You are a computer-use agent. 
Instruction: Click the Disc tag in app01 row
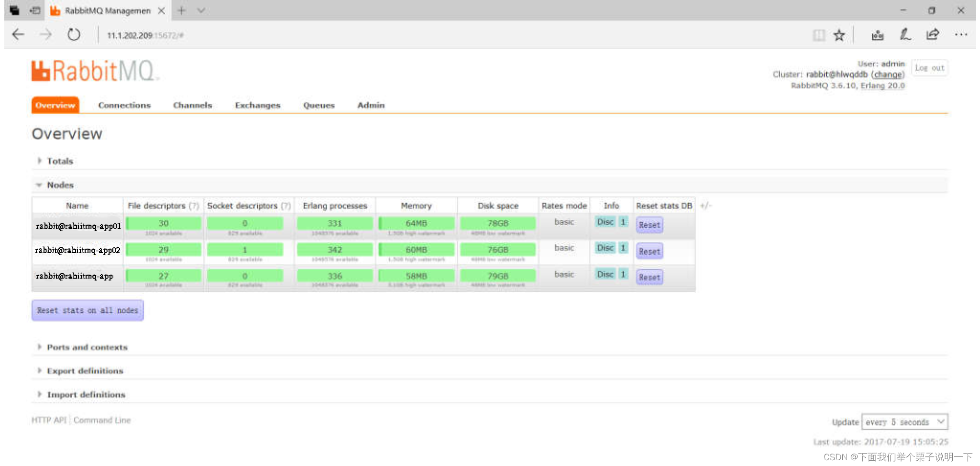click(605, 222)
